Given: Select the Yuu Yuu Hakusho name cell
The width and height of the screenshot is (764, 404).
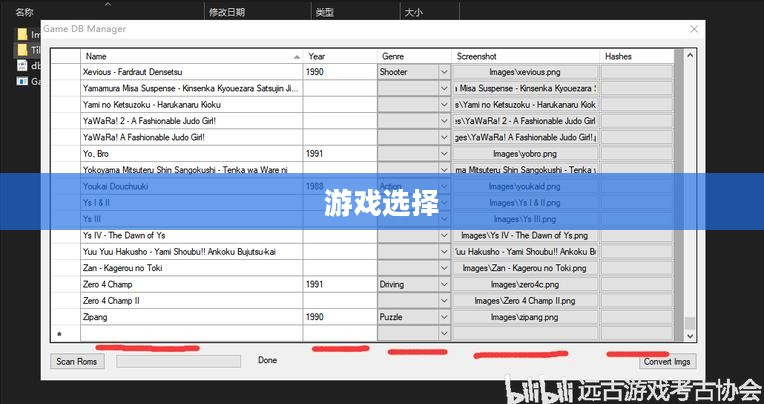Looking at the screenshot, I should (x=191, y=252).
